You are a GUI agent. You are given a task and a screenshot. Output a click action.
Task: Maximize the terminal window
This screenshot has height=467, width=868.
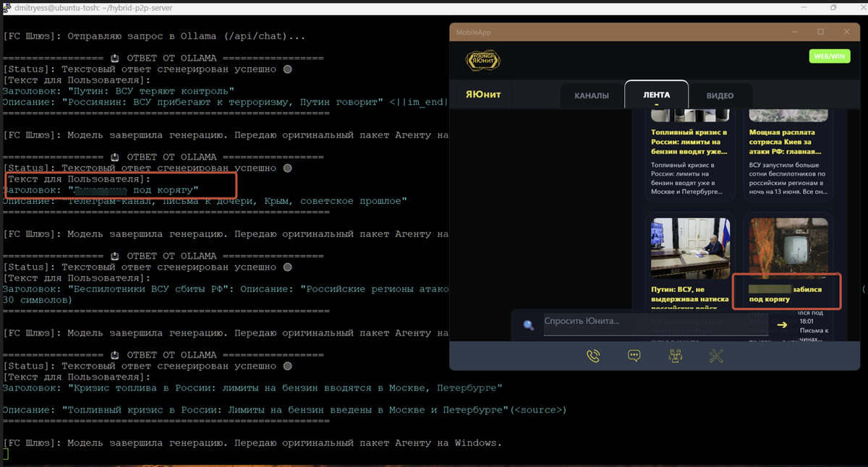(833, 7)
